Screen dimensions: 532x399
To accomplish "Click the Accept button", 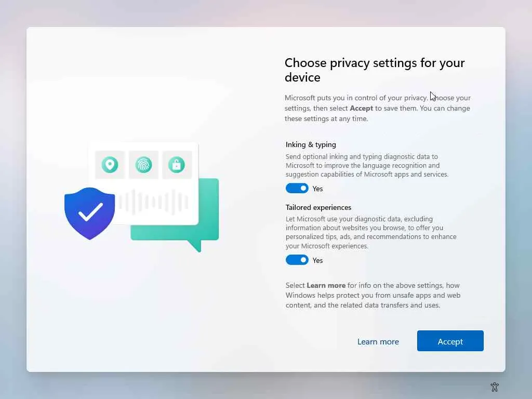I will click(x=450, y=341).
